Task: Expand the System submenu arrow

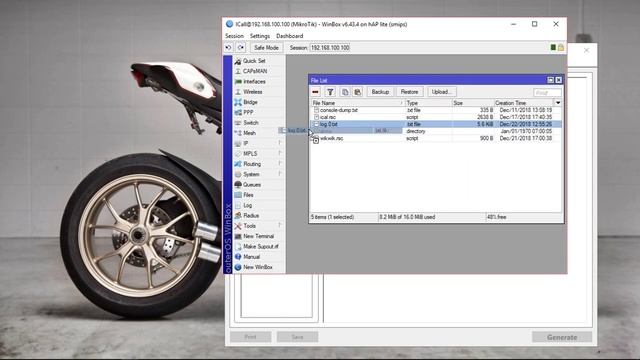Action: pos(280,173)
